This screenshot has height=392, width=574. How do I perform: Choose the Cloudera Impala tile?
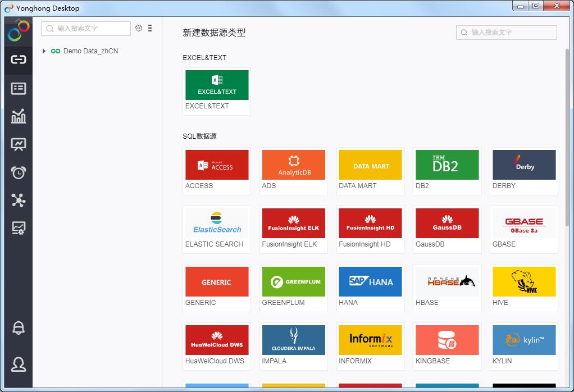[x=294, y=347]
